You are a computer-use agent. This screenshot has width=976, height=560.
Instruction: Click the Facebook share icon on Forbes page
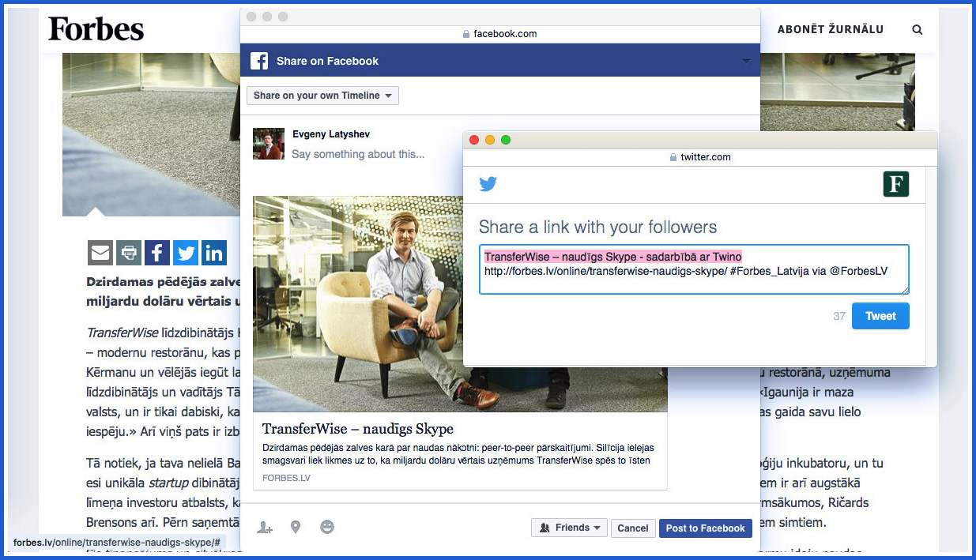click(x=157, y=253)
